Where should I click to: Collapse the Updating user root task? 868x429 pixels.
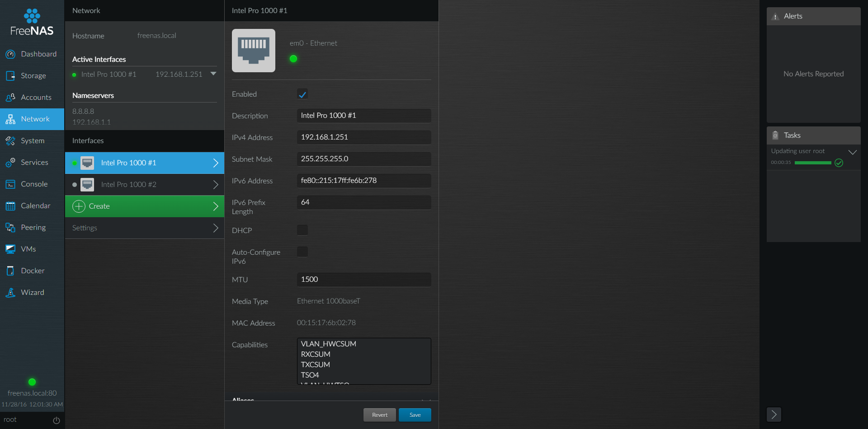(x=854, y=152)
